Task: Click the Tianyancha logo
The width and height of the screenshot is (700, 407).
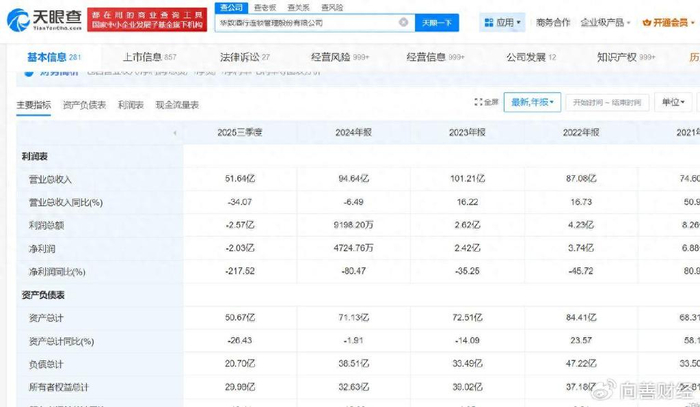Action: [x=44, y=19]
